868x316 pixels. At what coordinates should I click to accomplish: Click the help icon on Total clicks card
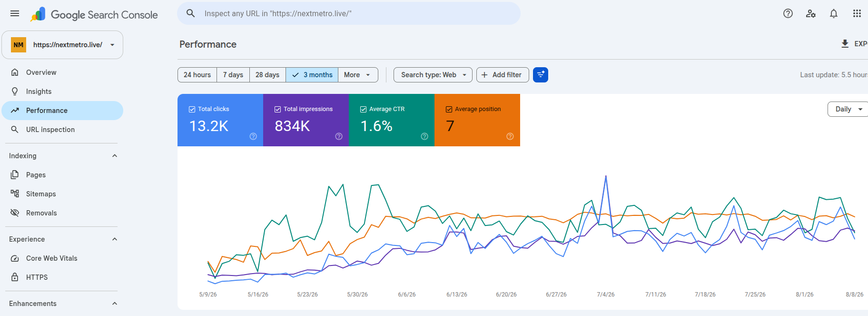(x=253, y=136)
